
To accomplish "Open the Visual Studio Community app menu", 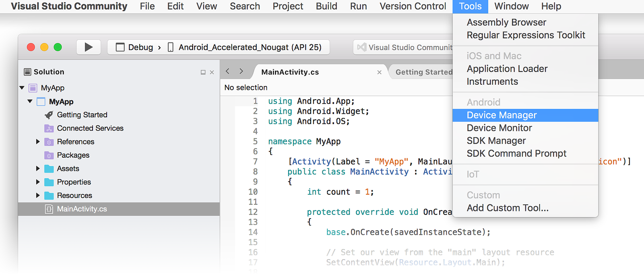I will [x=69, y=6].
